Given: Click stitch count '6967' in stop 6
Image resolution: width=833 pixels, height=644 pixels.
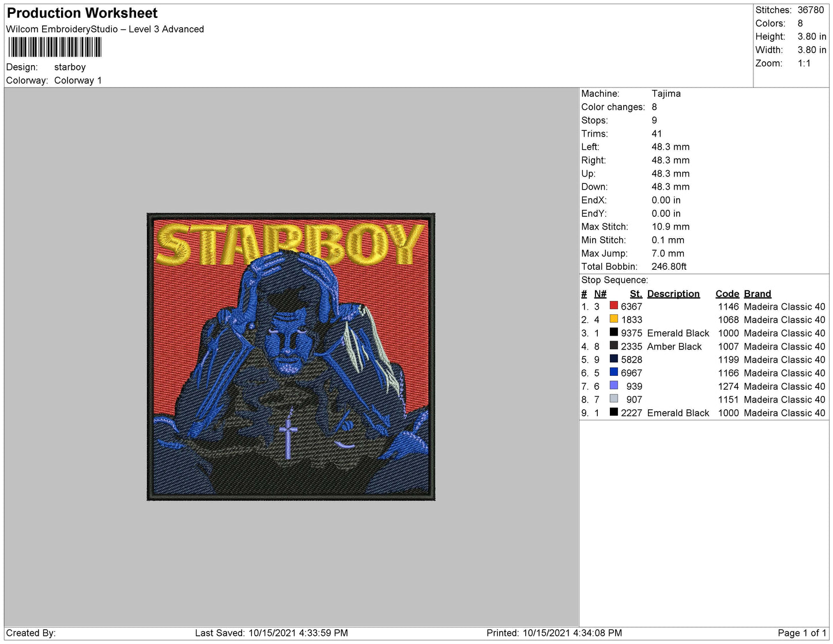Looking at the screenshot, I should click(x=631, y=373).
